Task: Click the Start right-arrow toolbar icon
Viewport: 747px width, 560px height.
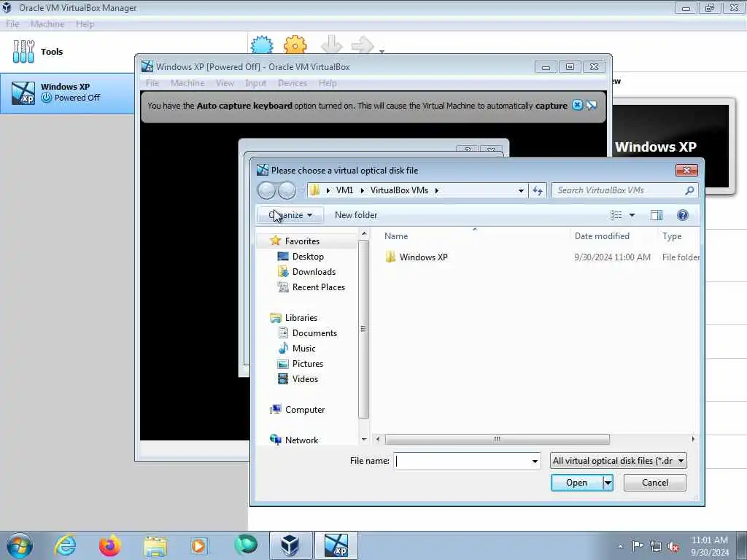Action: click(363, 44)
